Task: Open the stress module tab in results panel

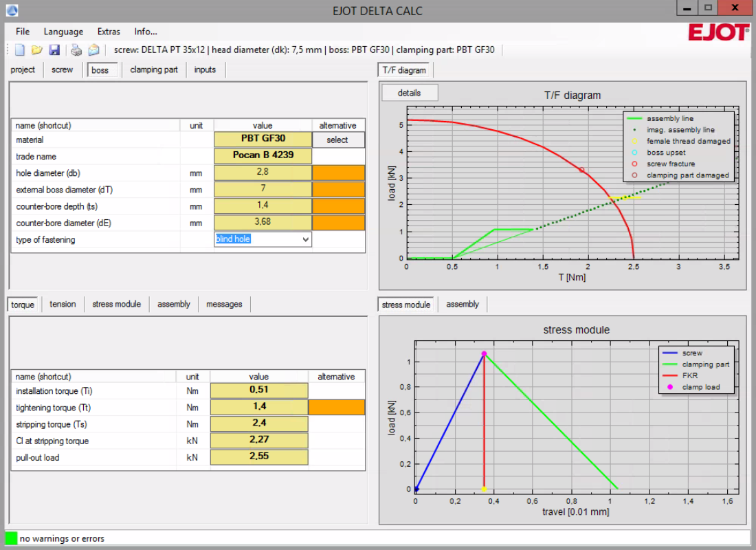Action: 117,305
